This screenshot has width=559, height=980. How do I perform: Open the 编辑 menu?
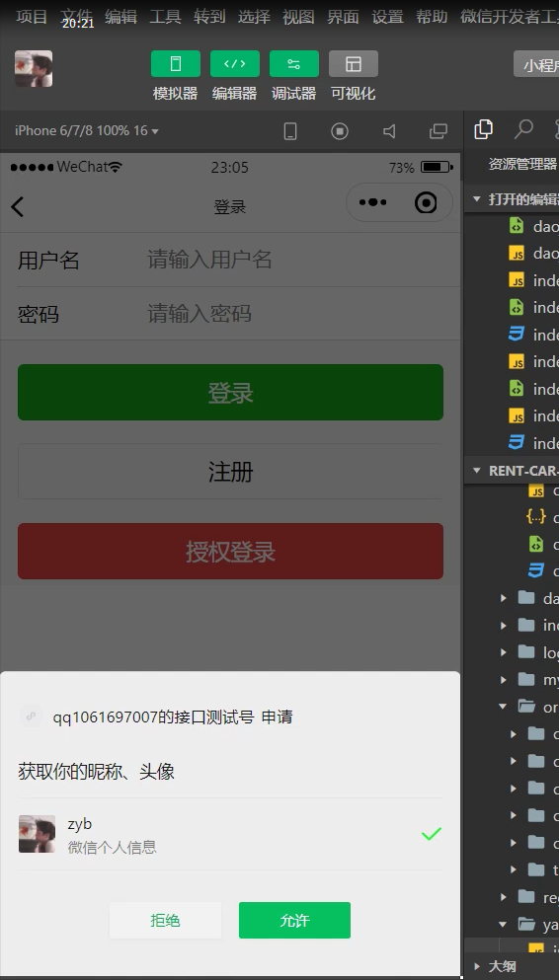tap(120, 17)
